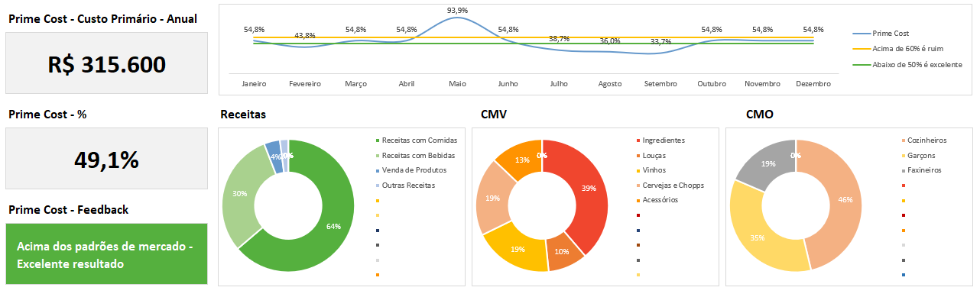The height and width of the screenshot is (297, 980).
Task: Select the 13% orange CMV donut segment
Action: click(x=523, y=160)
